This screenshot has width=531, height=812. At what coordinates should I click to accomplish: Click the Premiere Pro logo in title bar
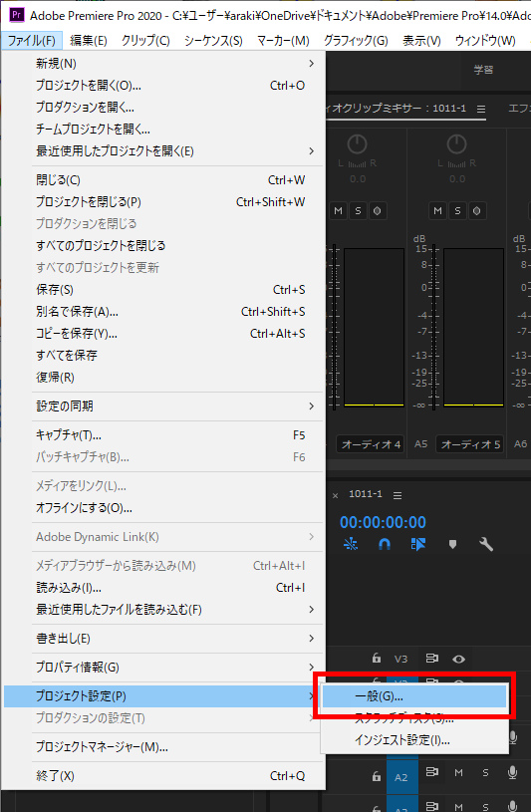click(x=17, y=15)
